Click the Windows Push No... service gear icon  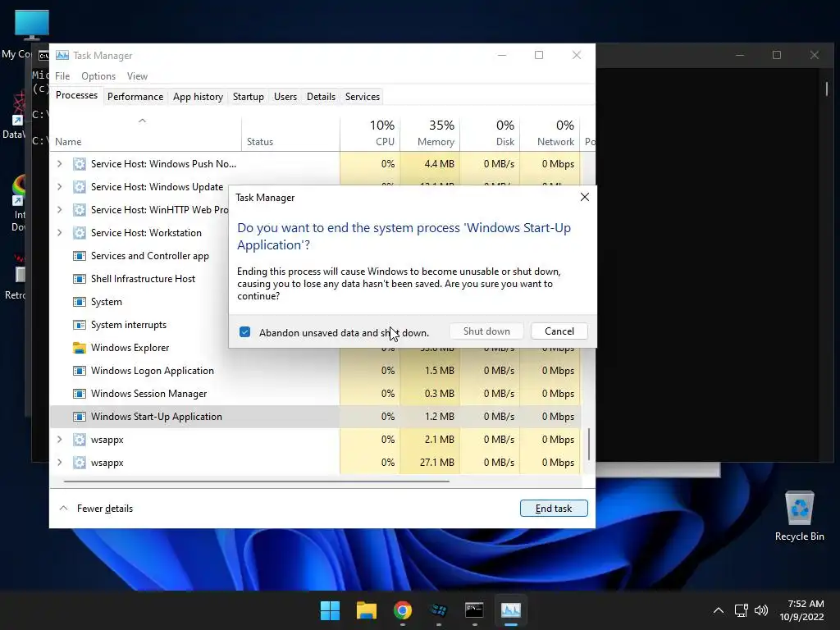[80, 164]
